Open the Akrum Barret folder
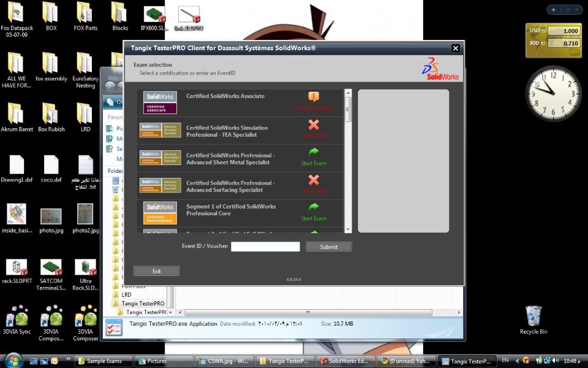Viewport: 588px width, 368px height. click(x=17, y=117)
